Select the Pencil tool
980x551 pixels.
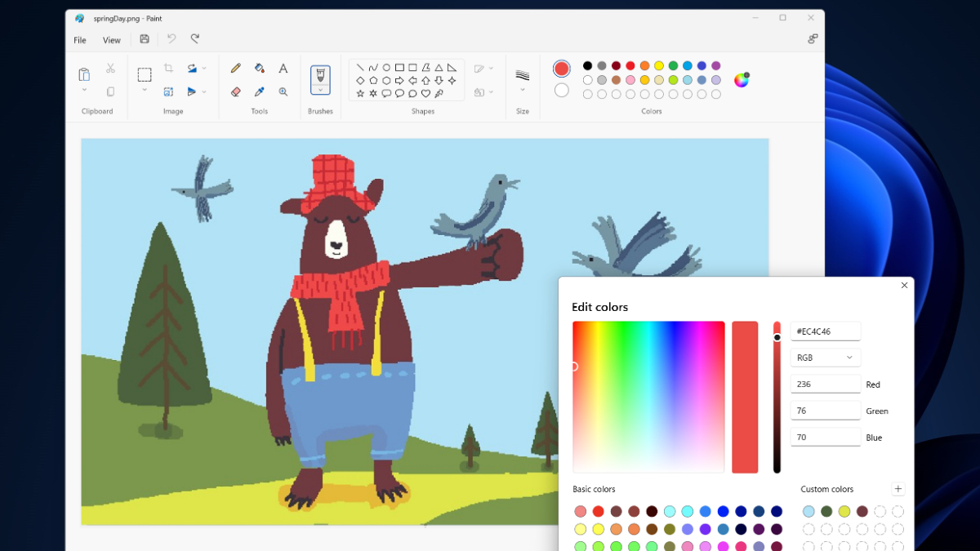point(236,69)
